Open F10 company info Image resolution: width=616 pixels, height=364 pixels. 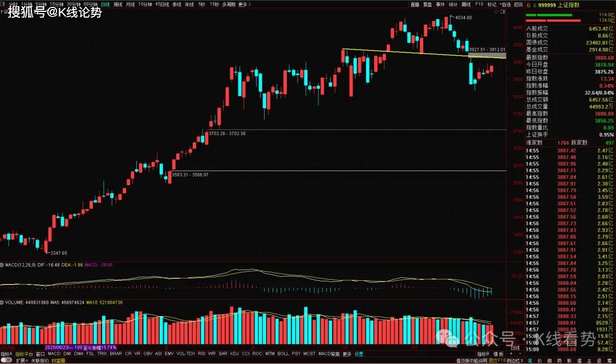click(x=479, y=5)
